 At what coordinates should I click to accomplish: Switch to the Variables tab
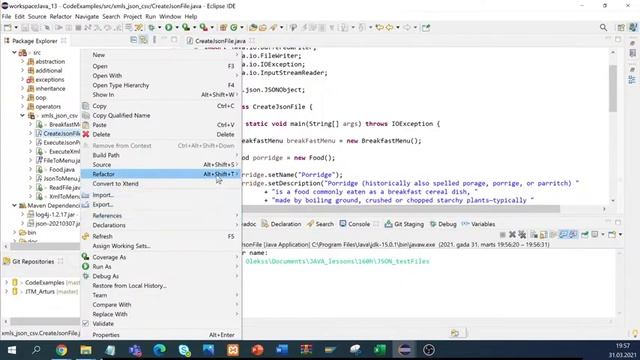(478, 224)
